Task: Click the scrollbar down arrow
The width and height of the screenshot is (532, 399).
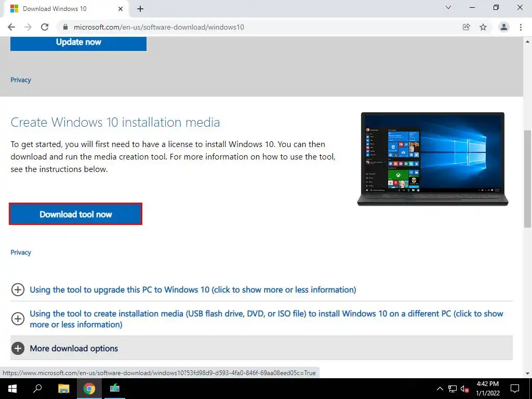Action: tap(527, 374)
